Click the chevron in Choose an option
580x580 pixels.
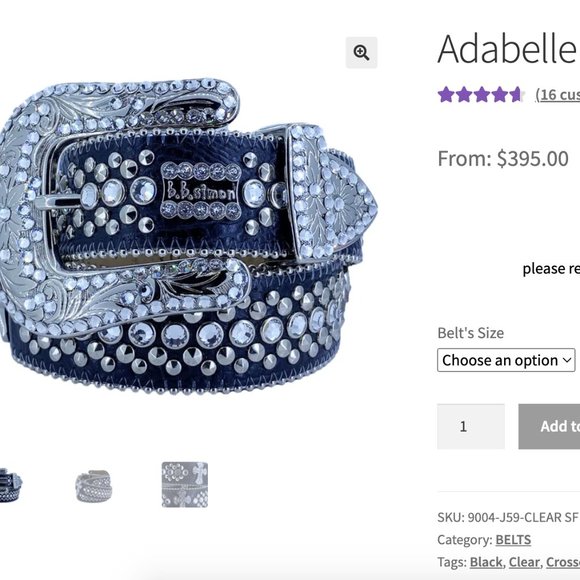pyautogui.click(x=567, y=360)
